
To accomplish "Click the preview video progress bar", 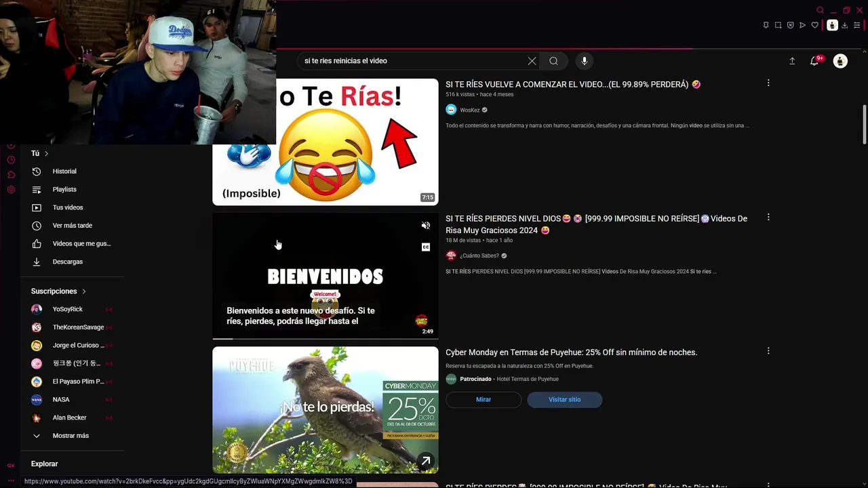I will click(x=325, y=338).
